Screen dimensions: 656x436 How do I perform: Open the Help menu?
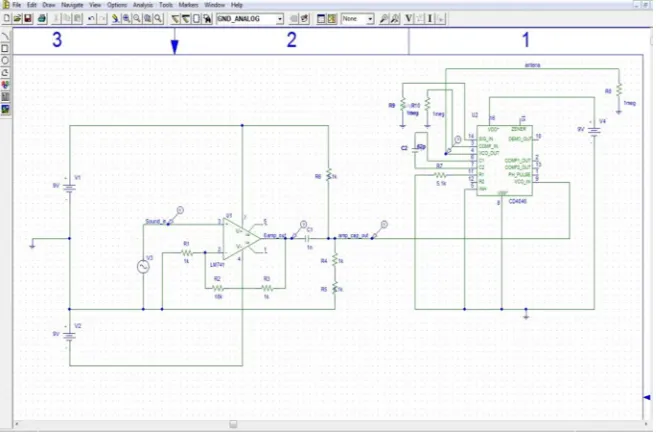(x=237, y=5)
